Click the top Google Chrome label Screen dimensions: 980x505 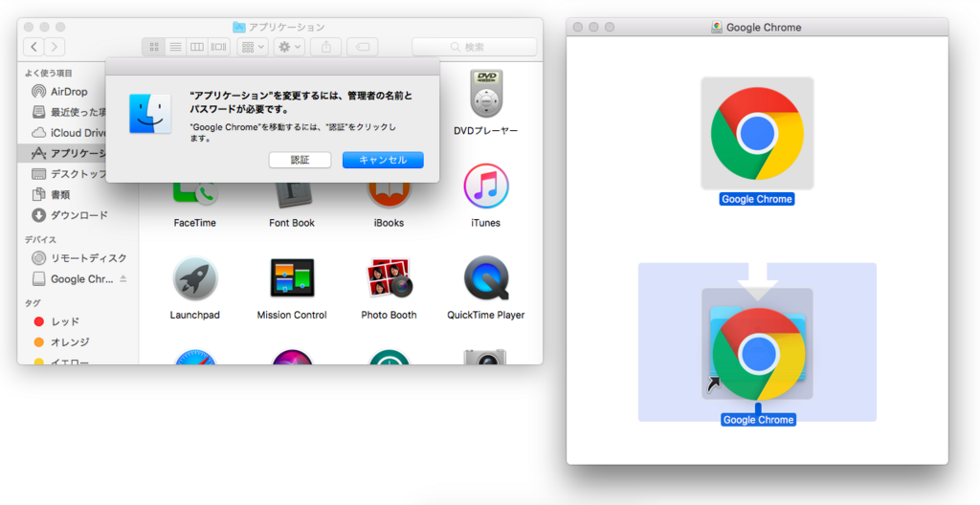click(x=757, y=199)
